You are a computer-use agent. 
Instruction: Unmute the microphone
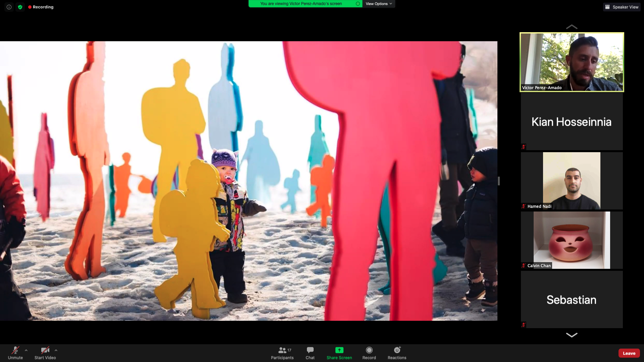15,353
